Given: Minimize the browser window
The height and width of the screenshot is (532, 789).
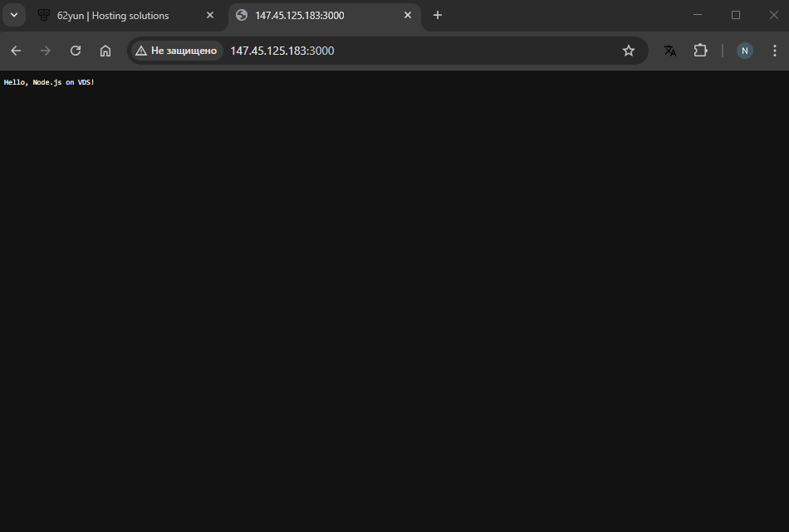Looking at the screenshot, I should coord(698,14).
